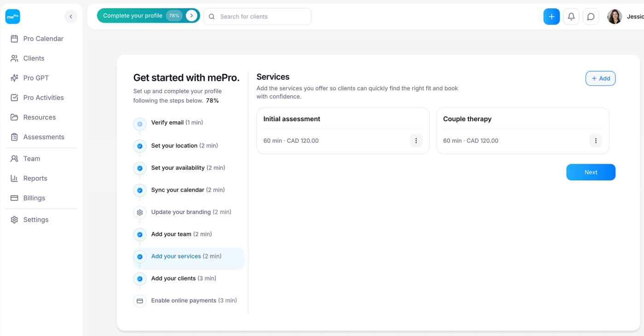The width and height of the screenshot is (644, 336).
Task: Click Enable online payments card icon
Action: tap(140, 301)
